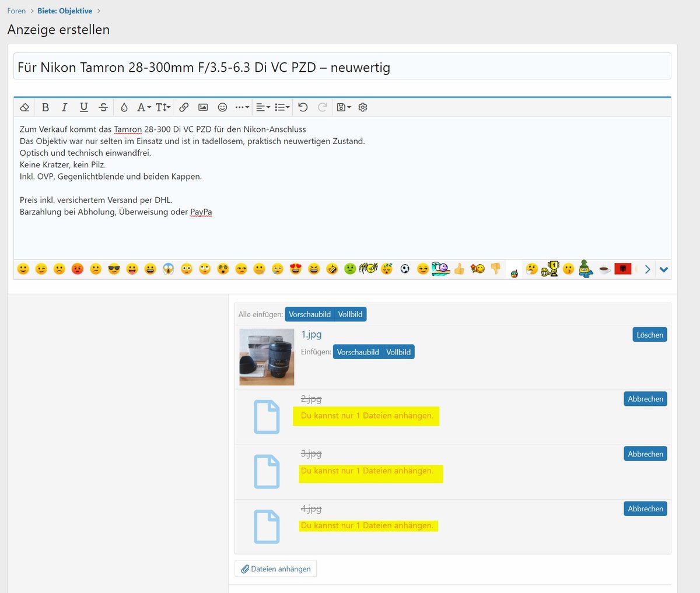
Task: Open the font family dropdown
Action: point(144,107)
